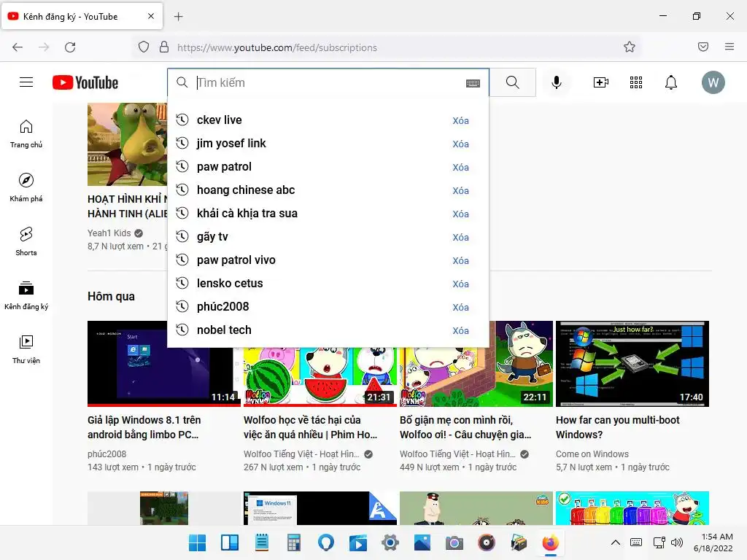
Task: Visit Yeah1 Kids channel
Action: (109, 233)
